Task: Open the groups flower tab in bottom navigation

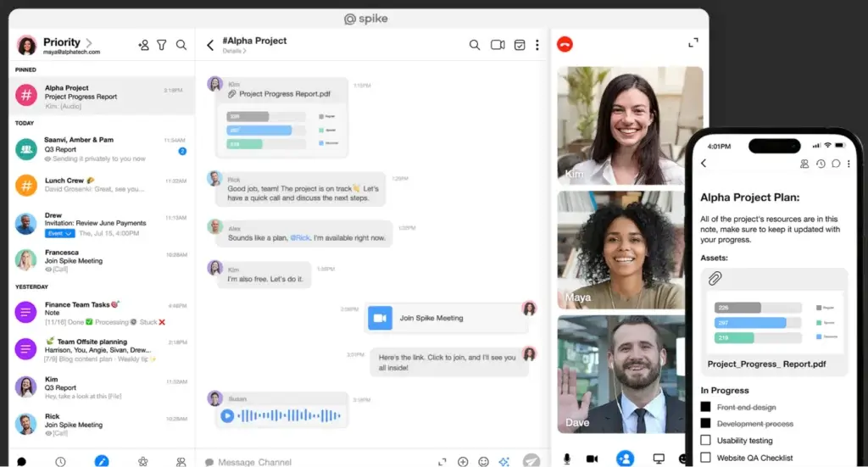Action: click(x=142, y=461)
